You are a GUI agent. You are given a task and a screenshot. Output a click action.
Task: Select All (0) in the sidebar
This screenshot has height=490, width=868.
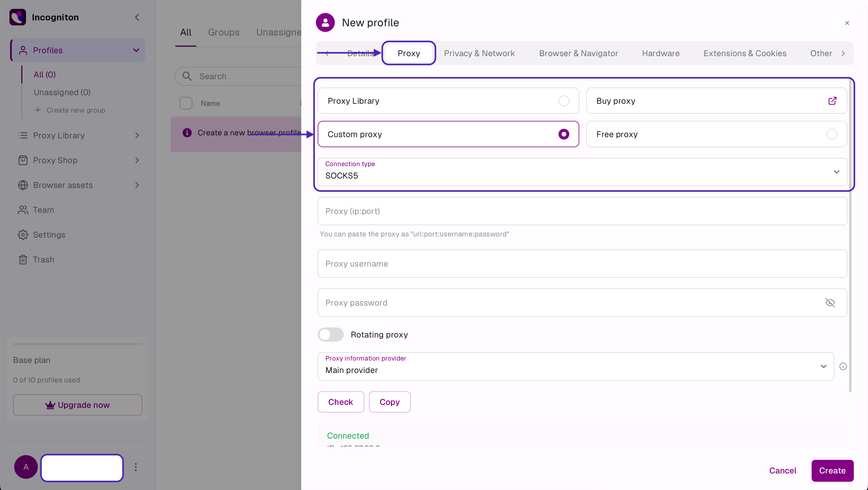(x=45, y=74)
